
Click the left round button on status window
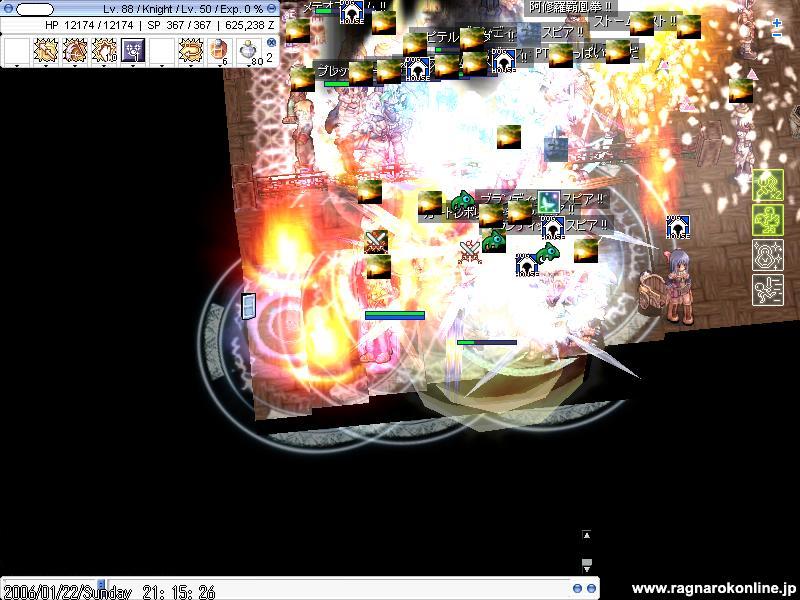[9, 9]
